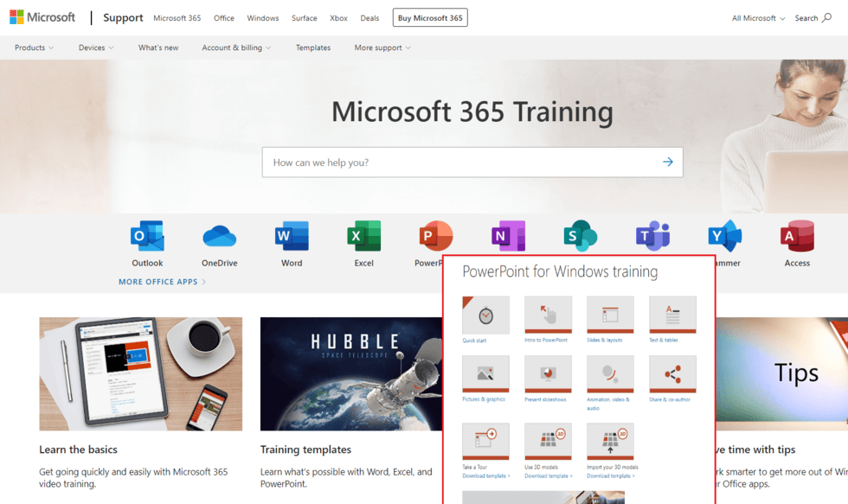Image resolution: width=848 pixels, height=504 pixels.
Task: Open the Share & co-author tile icon
Action: point(673,373)
